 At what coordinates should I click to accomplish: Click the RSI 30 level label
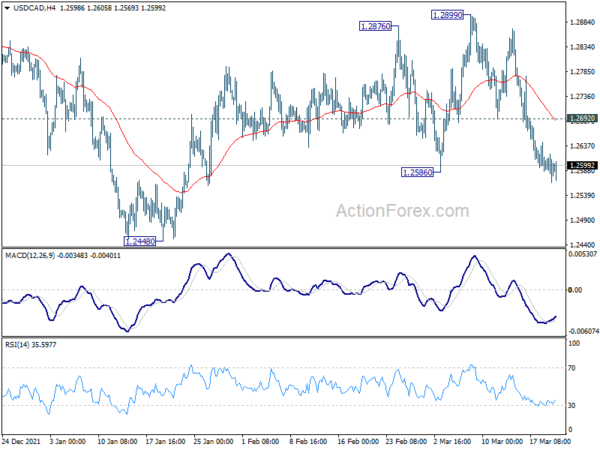[x=572, y=405]
